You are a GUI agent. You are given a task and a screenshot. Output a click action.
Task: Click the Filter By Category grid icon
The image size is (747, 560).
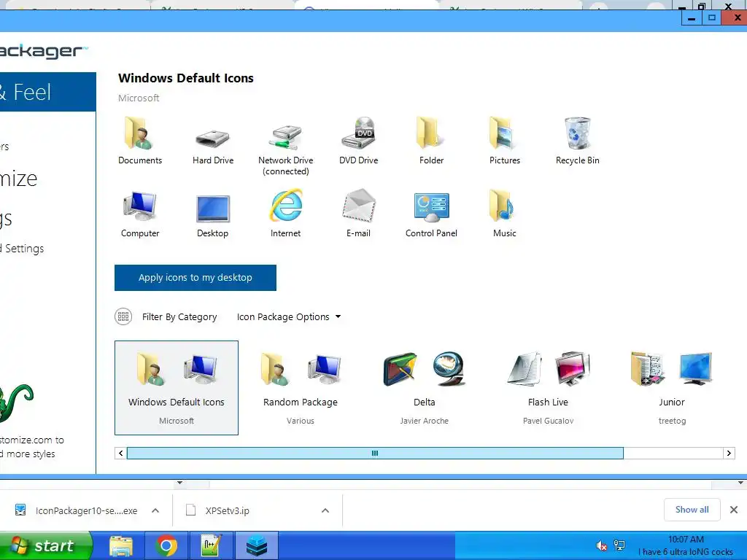tap(123, 316)
